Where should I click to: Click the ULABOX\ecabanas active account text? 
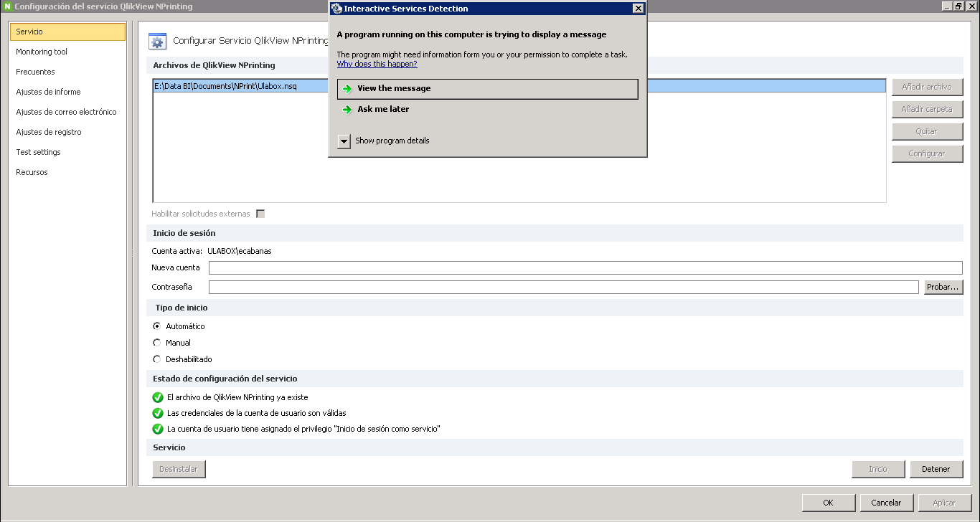240,251
